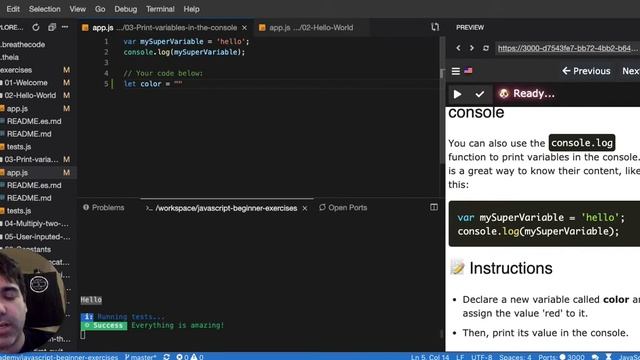The image size is (640, 360).
Task: Go forward in preview browser
Action: coord(471,48)
